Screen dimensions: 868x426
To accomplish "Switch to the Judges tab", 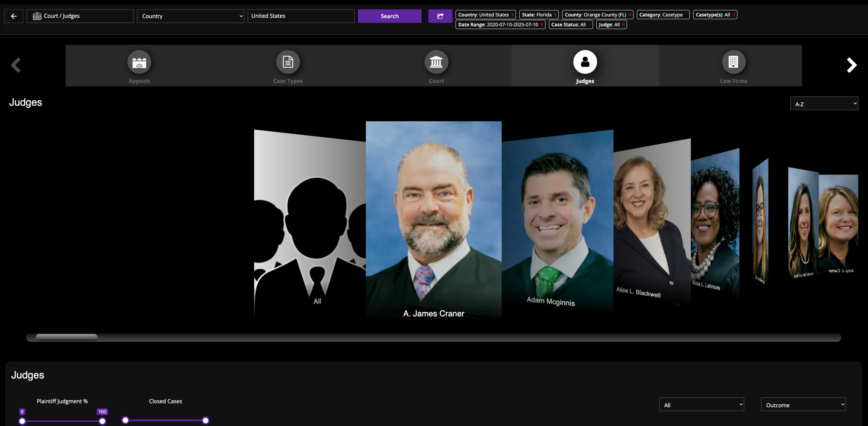I will click(585, 65).
